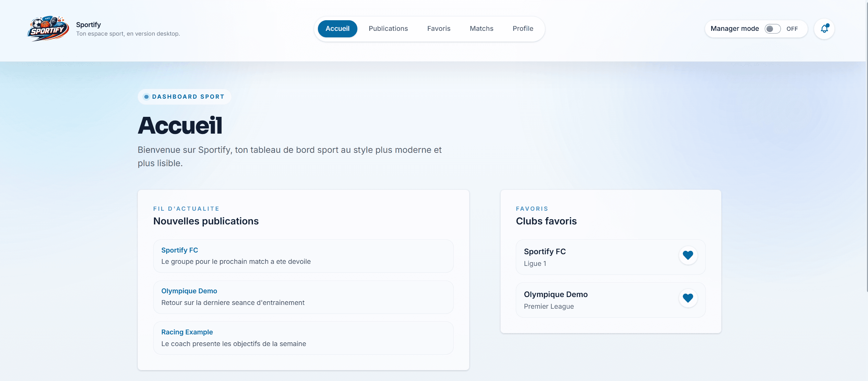
Task: Click the large 'Accueil' page heading
Action: pos(180,125)
